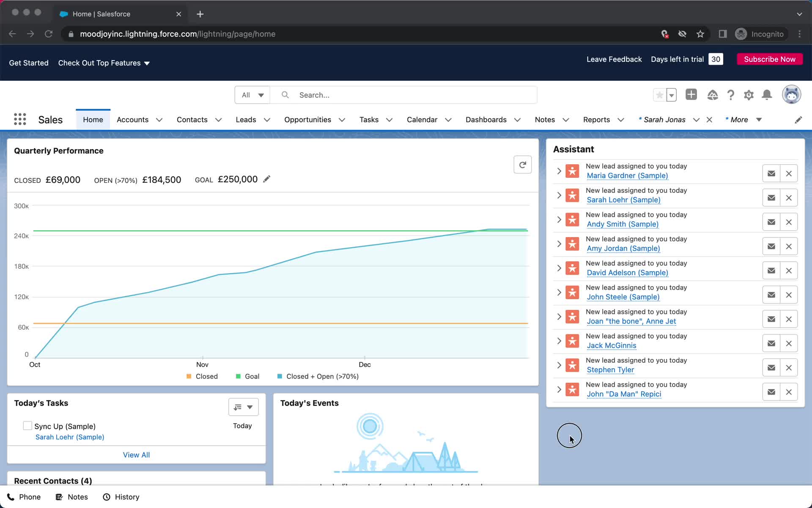The height and width of the screenshot is (508, 812).
Task: Select the Home tab
Action: pyautogui.click(x=93, y=120)
